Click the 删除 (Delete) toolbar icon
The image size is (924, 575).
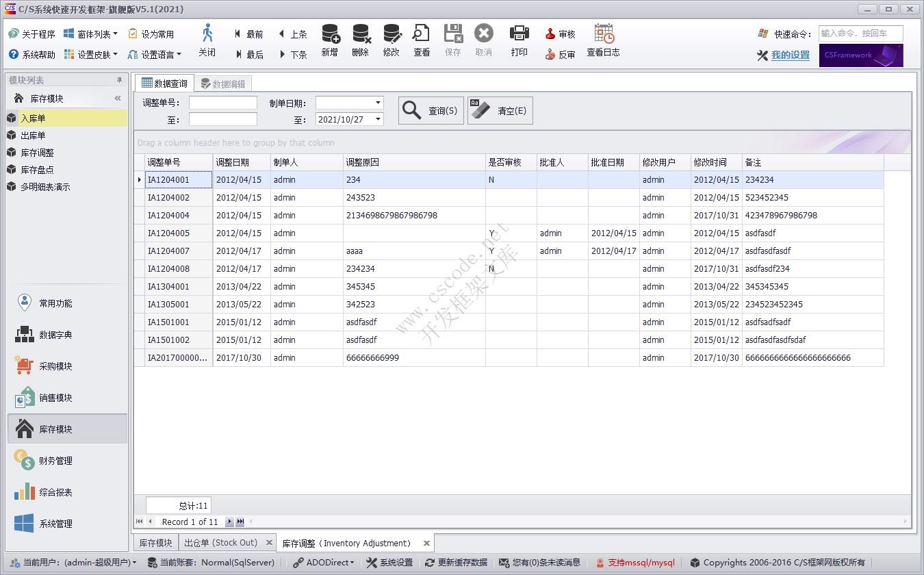361,34
